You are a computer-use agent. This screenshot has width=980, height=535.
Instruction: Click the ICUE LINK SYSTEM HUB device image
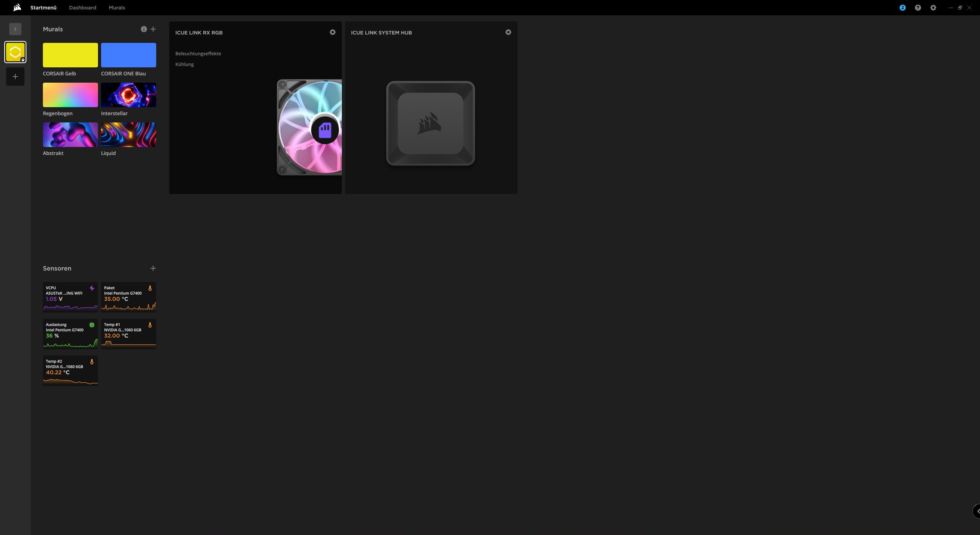[430, 123]
